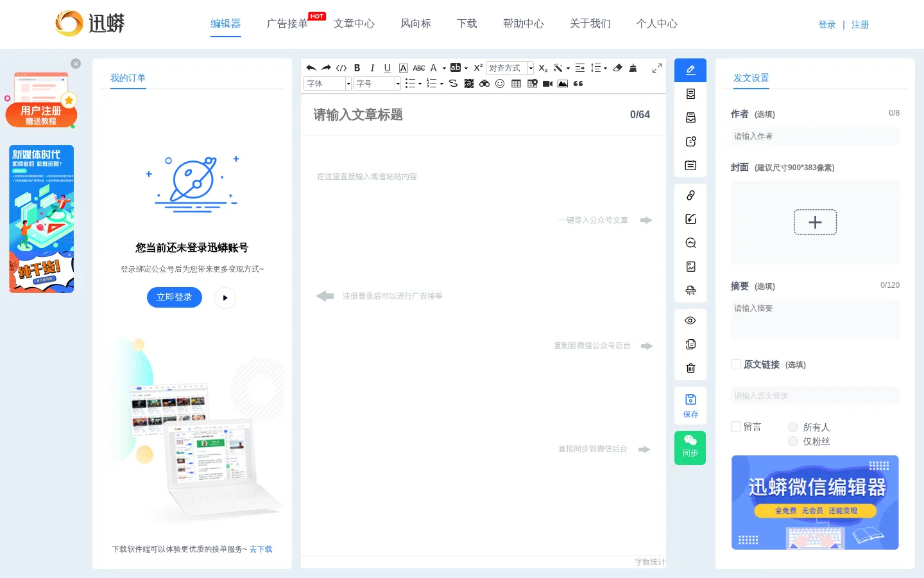Preview the article with the eye icon
Screen dimensions: 924x578
(x=690, y=320)
